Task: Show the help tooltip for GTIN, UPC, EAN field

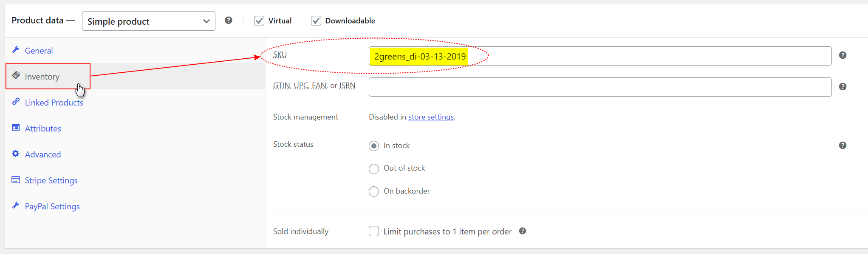Action: click(843, 87)
